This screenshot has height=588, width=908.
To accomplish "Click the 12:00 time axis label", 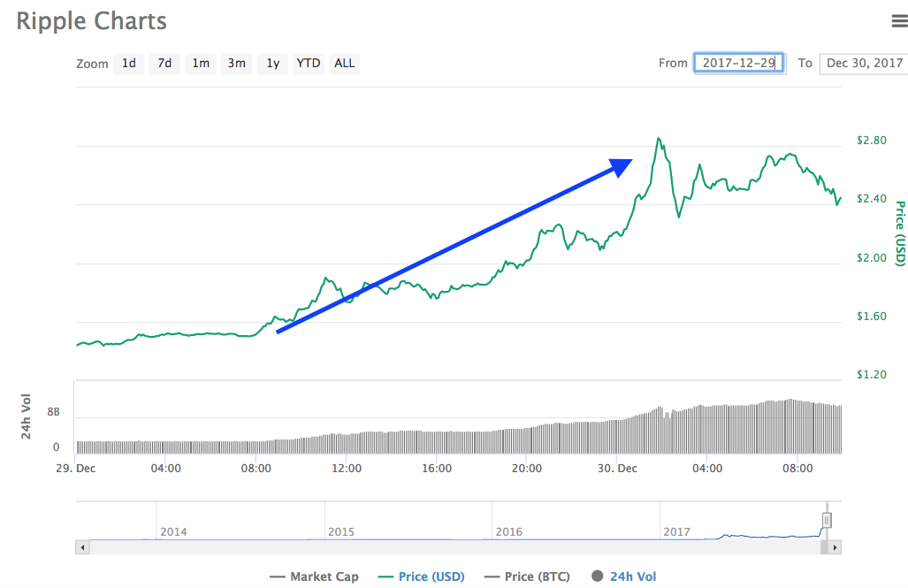I will tap(347, 468).
